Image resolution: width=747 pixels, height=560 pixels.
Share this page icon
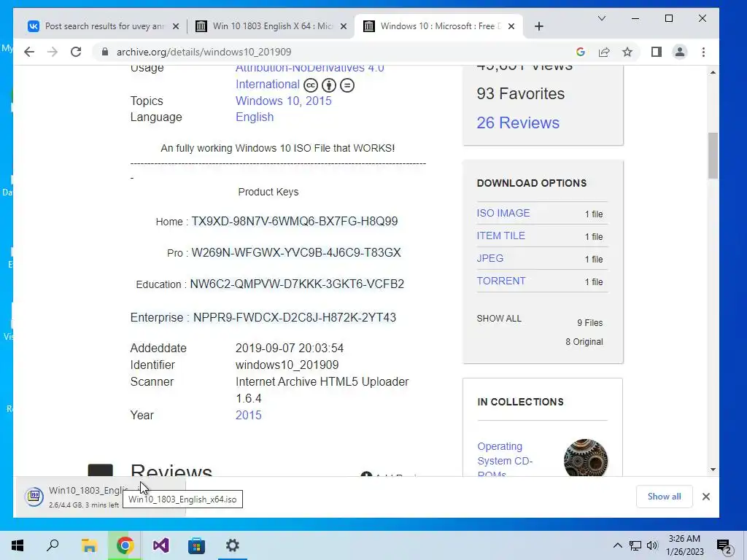(x=604, y=52)
